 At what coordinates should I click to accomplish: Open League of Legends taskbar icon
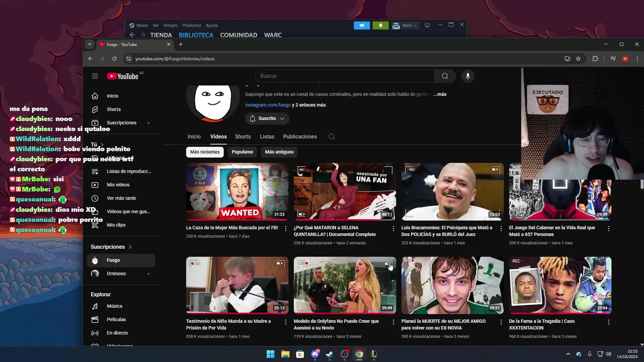374,354
